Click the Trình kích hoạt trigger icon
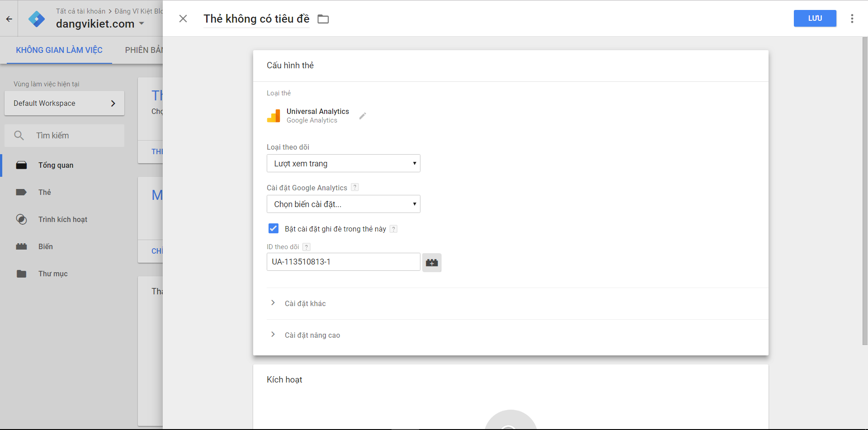The height and width of the screenshot is (430, 868). [21, 219]
